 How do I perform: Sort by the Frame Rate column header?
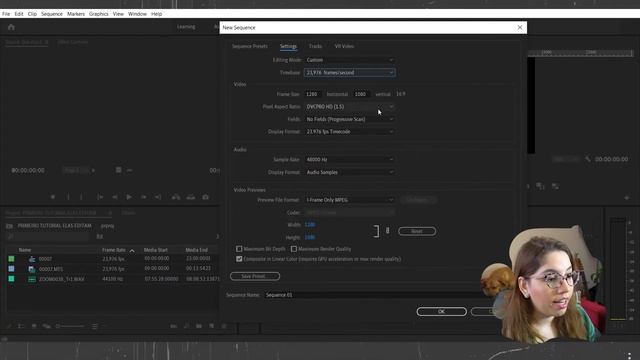click(x=114, y=250)
